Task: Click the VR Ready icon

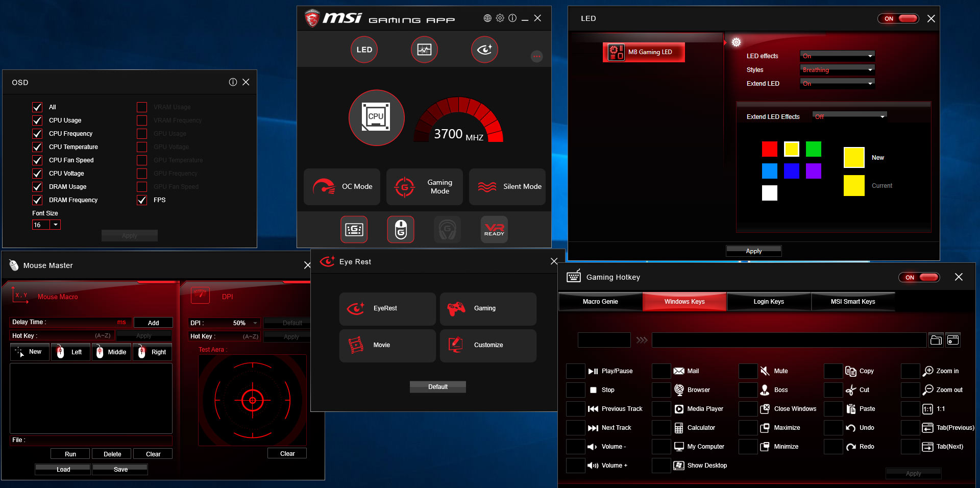Action: point(494,229)
